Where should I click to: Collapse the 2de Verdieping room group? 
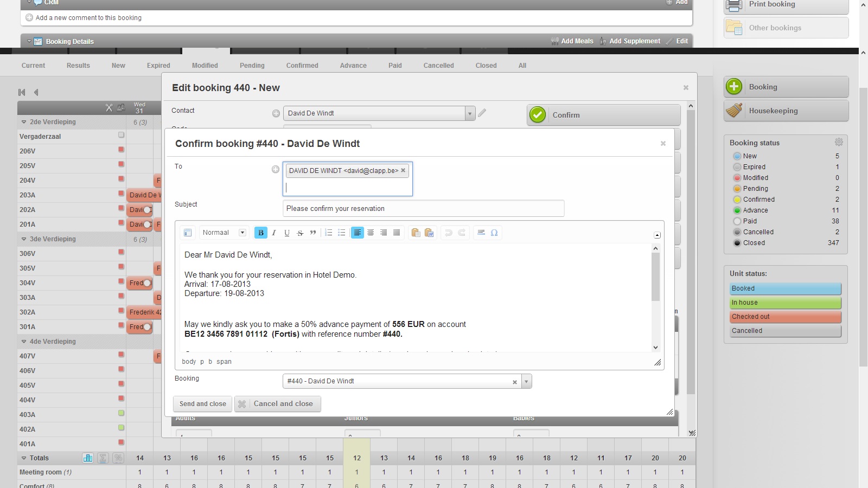[24, 122]
